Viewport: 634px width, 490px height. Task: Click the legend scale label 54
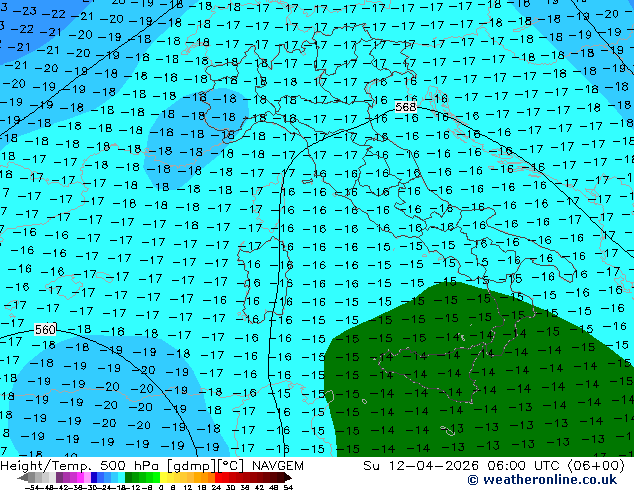point(288,487)
